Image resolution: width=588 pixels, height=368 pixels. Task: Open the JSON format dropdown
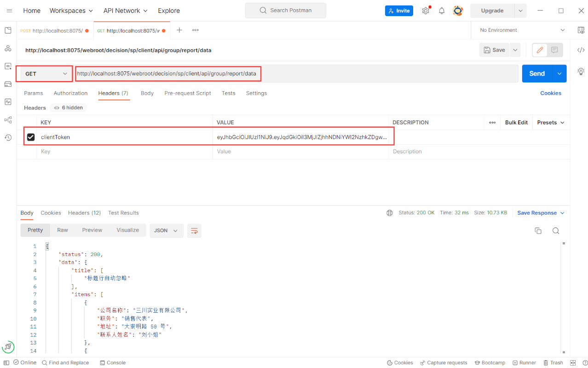click(x=166, y=231)
